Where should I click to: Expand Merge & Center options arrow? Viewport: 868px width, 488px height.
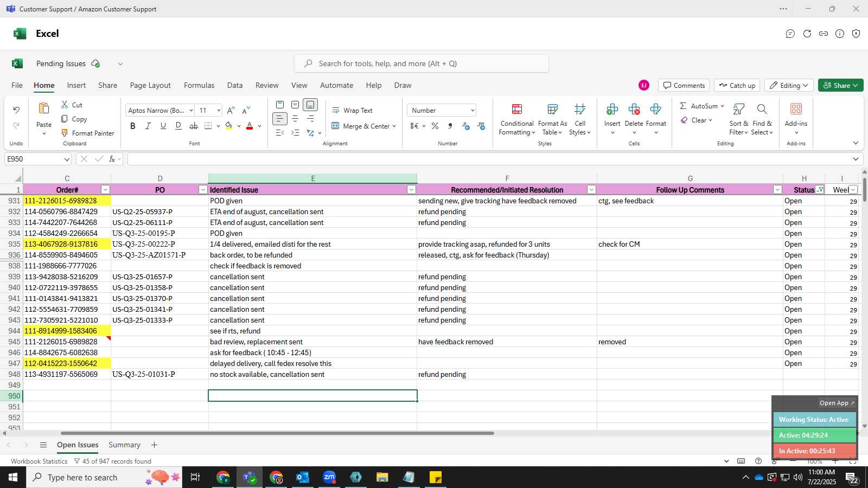(x=394, y=126)
